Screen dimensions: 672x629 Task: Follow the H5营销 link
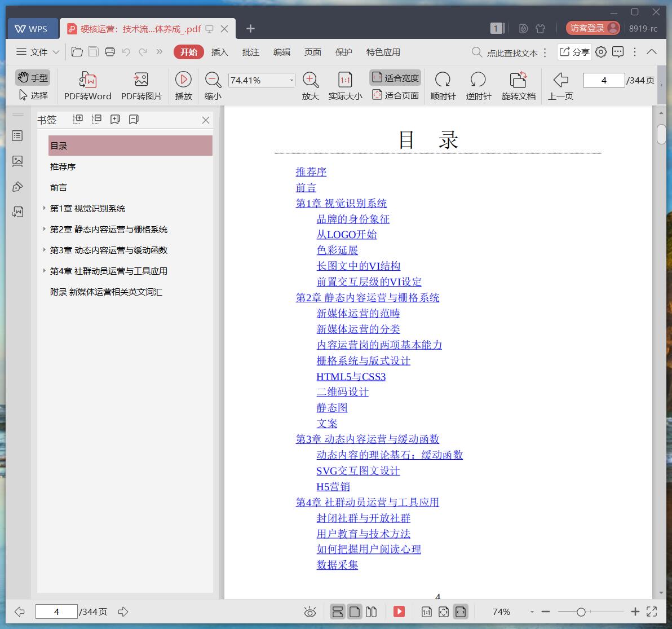point(333,487)
